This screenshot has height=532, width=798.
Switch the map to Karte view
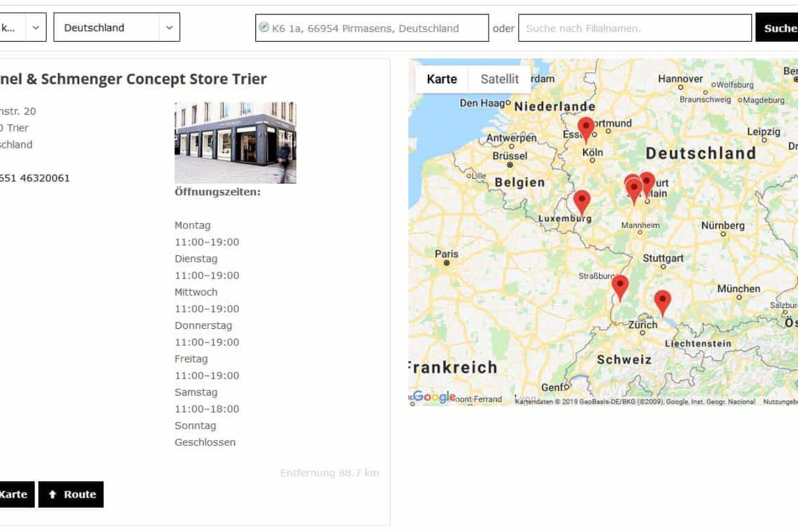point(442,79)
